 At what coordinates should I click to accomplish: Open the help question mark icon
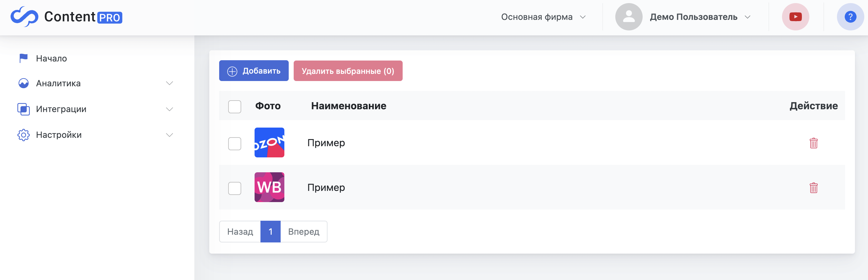850,17
